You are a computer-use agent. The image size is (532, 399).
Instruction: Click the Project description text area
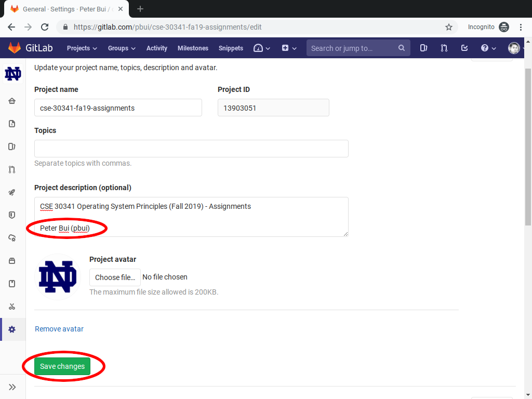[x=191, y=217]
